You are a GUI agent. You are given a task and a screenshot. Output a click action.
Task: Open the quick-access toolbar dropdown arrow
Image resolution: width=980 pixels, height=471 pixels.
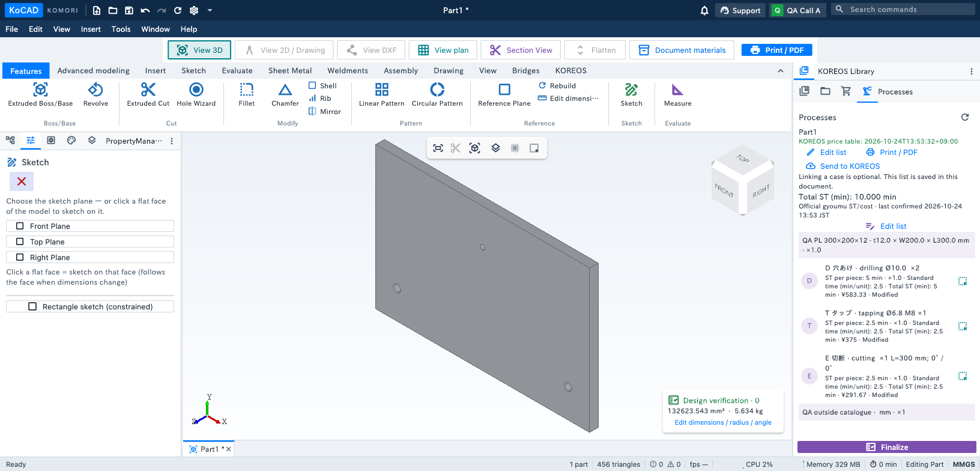210,10
